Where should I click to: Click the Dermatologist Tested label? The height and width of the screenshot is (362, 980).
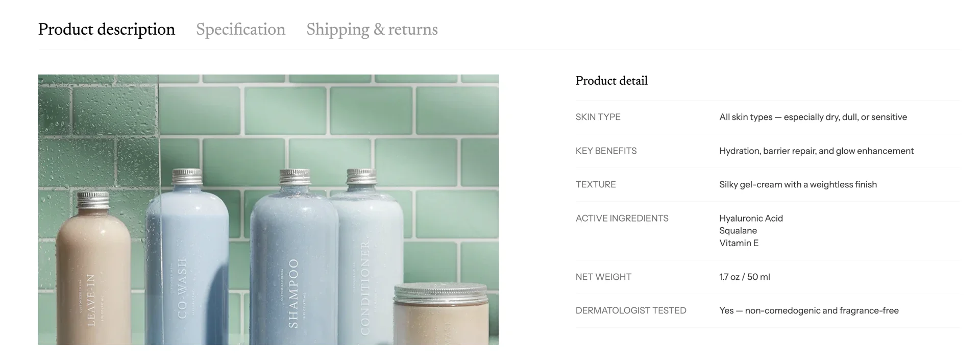(630, 310)
